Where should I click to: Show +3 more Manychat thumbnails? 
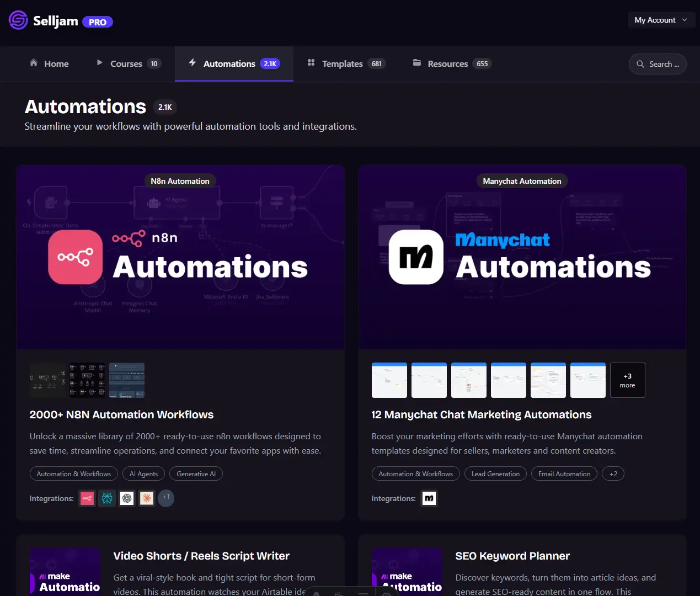(x=627, y=380)
